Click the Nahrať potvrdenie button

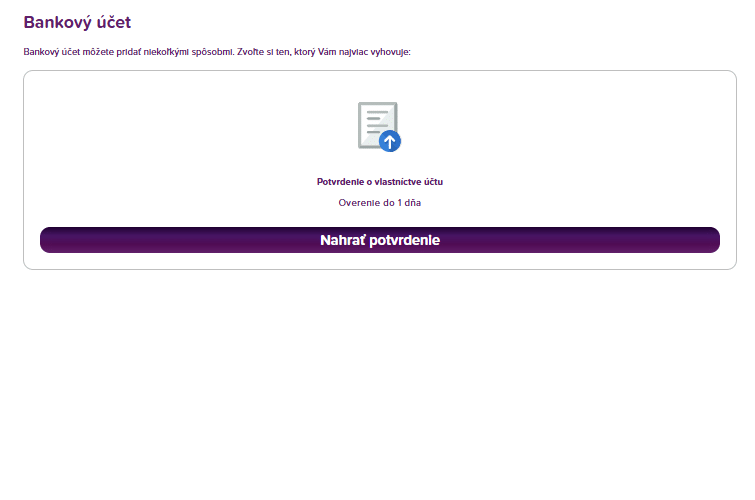[380, 240]
